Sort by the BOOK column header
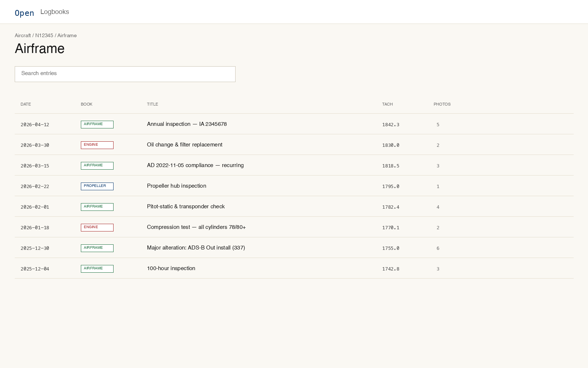This screenshot has width=588, height=368. click(x=87, y=105)
